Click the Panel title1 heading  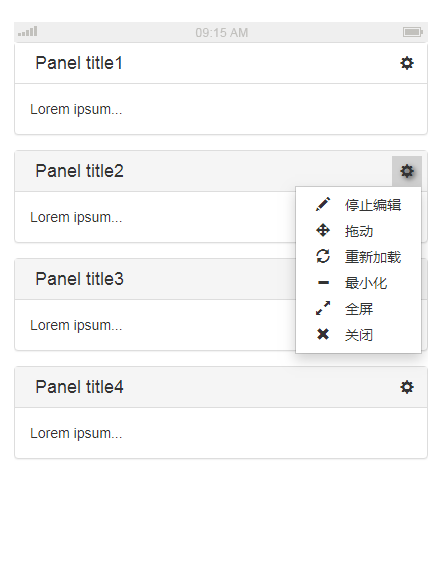[79, 63]
